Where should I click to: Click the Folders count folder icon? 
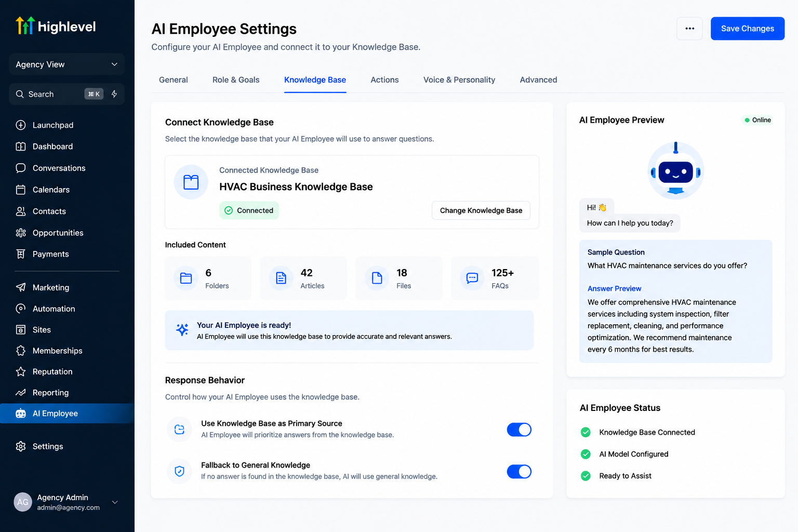pos(186,278)
